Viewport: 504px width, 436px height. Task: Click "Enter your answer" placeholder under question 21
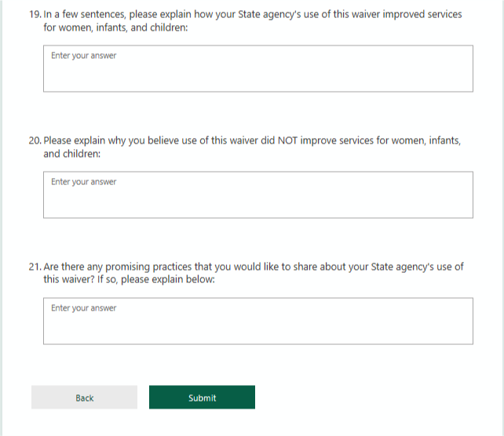point(84,308)
